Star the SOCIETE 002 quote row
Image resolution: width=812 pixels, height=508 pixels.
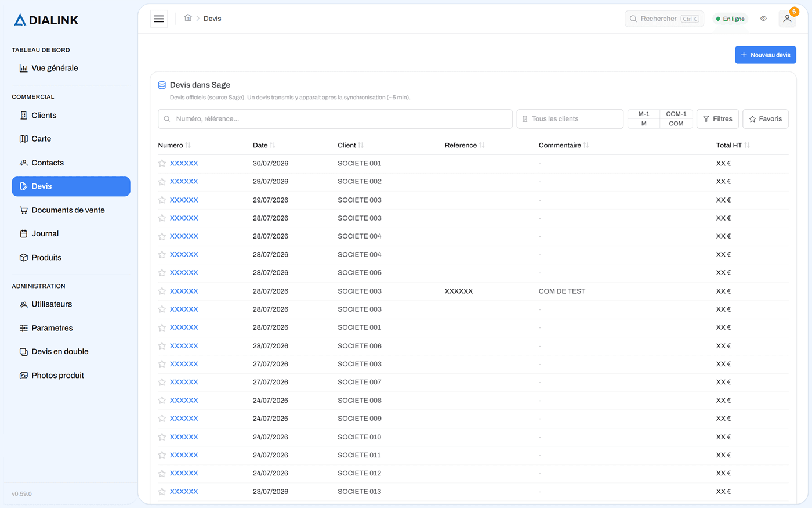[x=162, y=182]
